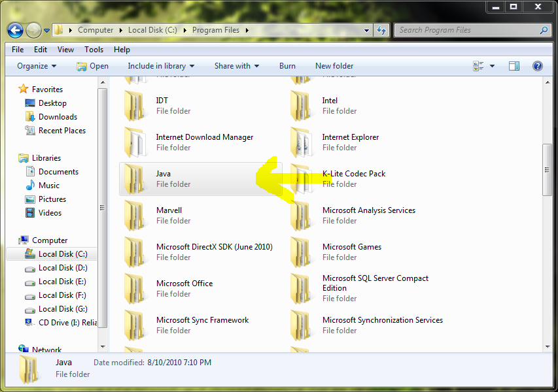Open the View menu
The width and height of the screenshot is (558, 392).
(x=66, y=50)
